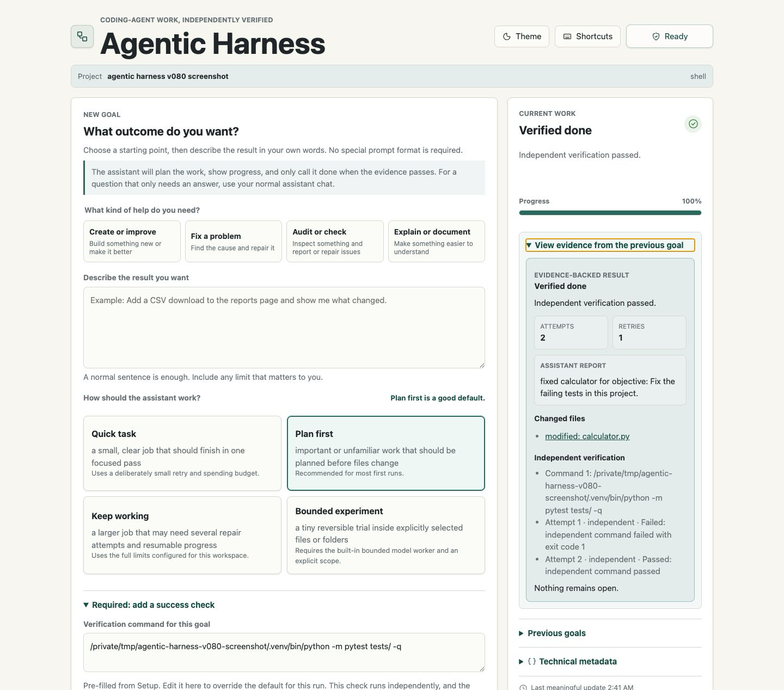This screenshot has height=690, width=784.
Task: Select Quick task work mode
Action: (182, 453)
